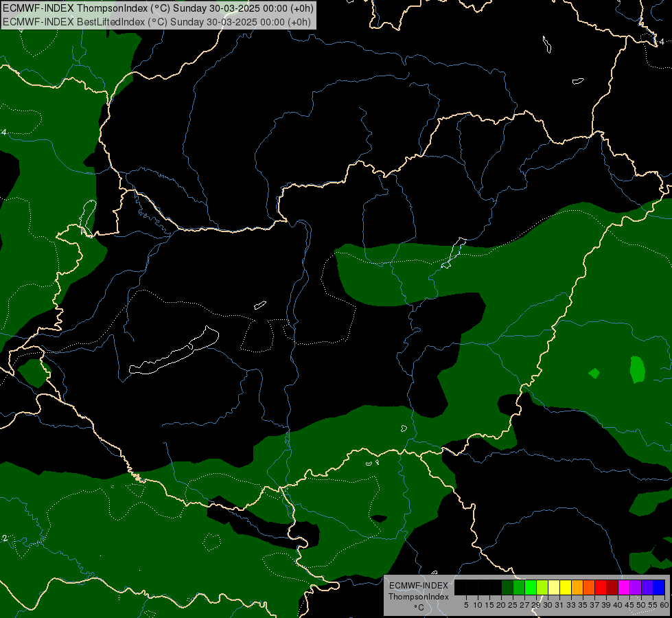The image size is (672, 618).
Task: Click the pale yellow 30-31 legend swatch
Action: [x=554, y=587]
